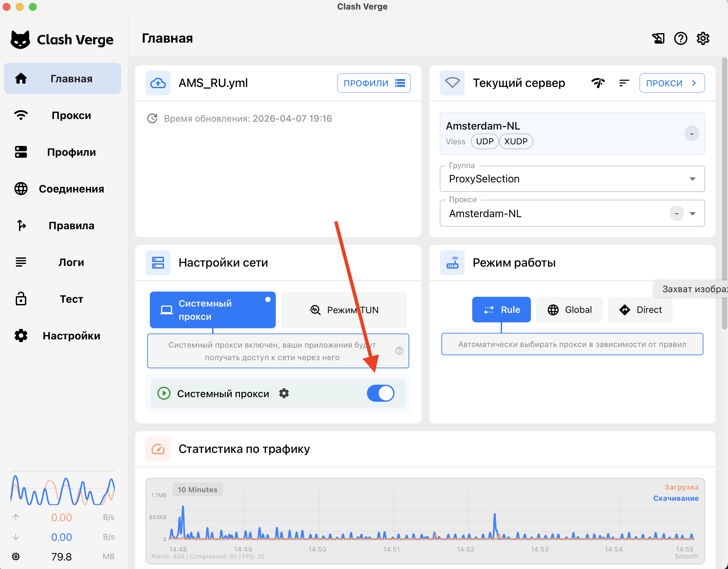728x569 pixels.
Task: Click the wifi icon on Текущий сервер card
Action: coord(452,83)
